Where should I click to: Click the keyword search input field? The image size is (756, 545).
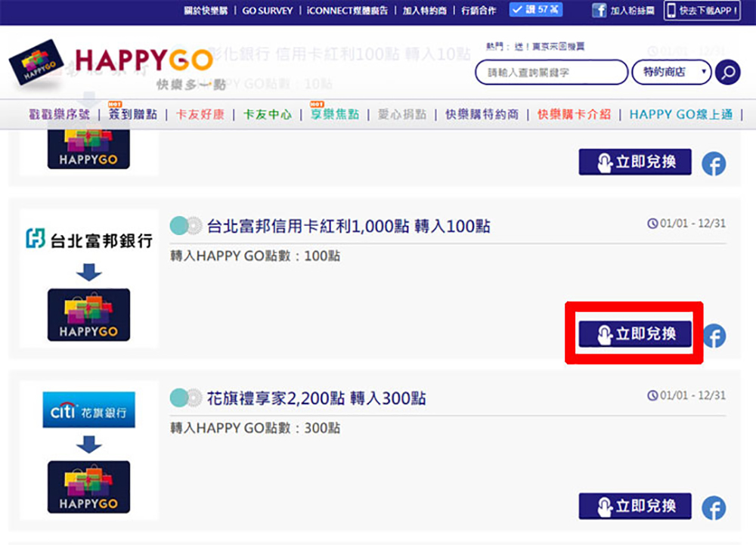tap(551, 73)
